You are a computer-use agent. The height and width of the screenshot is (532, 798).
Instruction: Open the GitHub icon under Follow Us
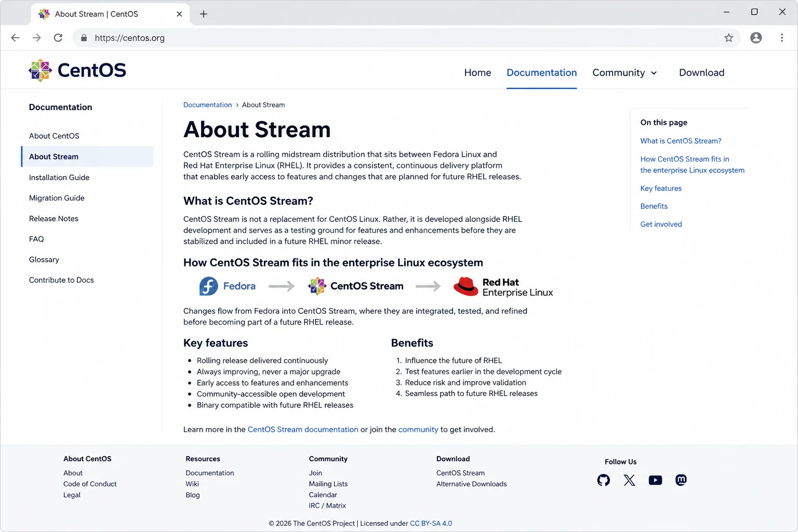coord(603,480)
